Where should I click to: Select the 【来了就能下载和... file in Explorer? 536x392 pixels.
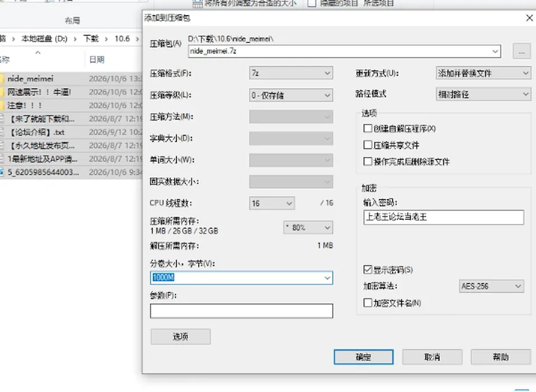click(42, 119)
